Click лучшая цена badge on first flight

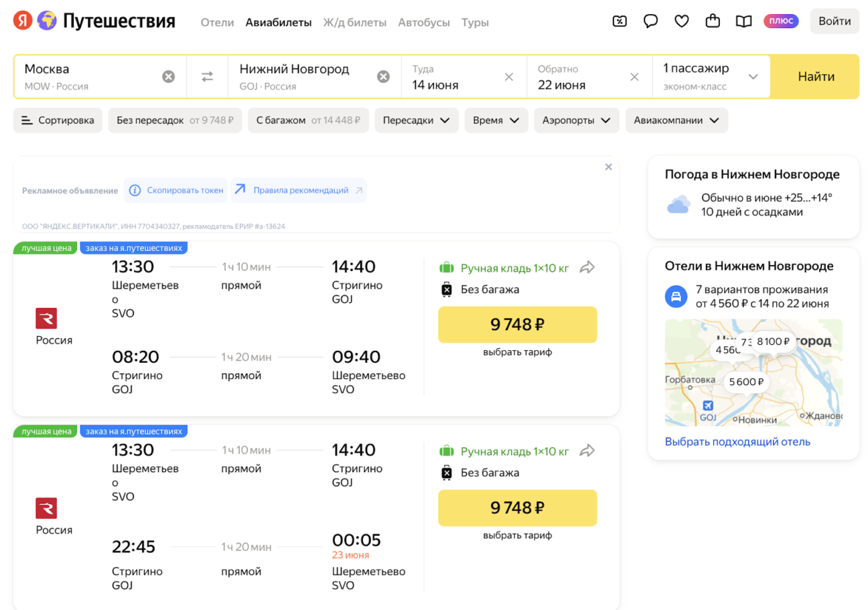click(x=46, y=248)
